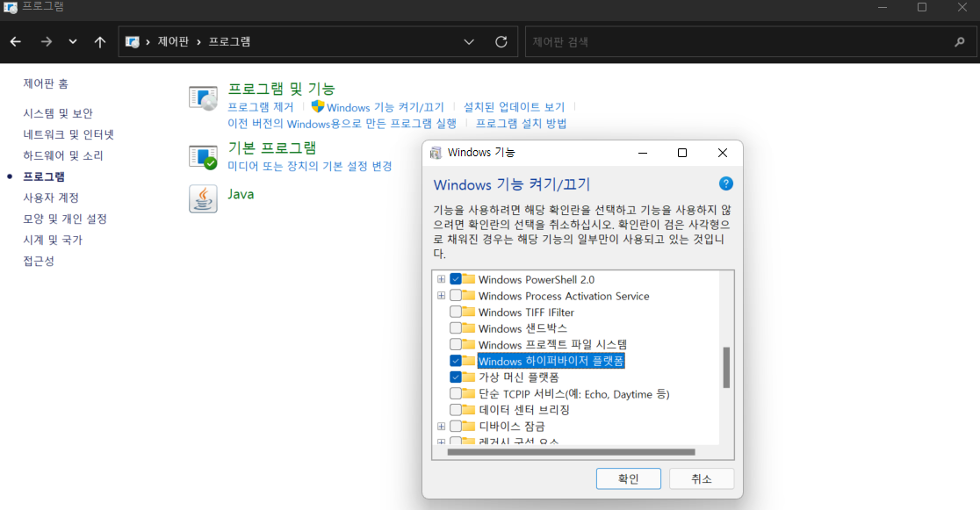The width and height of the screenshot is (980, 510).
Task: Open 프로그램 설치 방법 link
Action: point(521,124)
